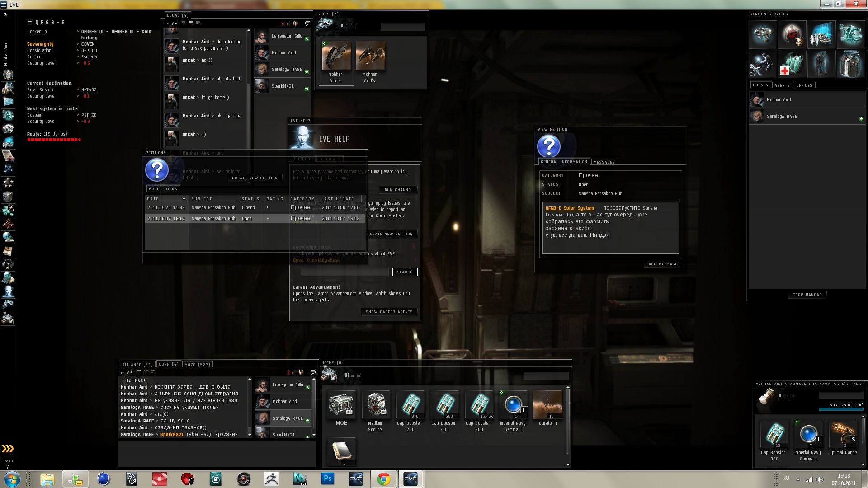Screen dimensions: 868x488
Task: Open Contracts icon in left sidebar
Action: (8, 156)
